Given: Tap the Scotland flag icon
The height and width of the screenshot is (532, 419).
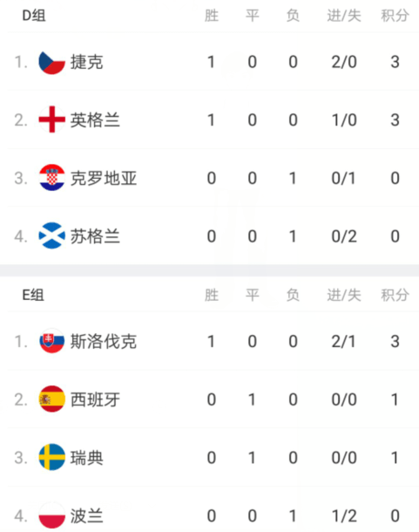Looking at the screenshot, I should [x=52, y=235].
